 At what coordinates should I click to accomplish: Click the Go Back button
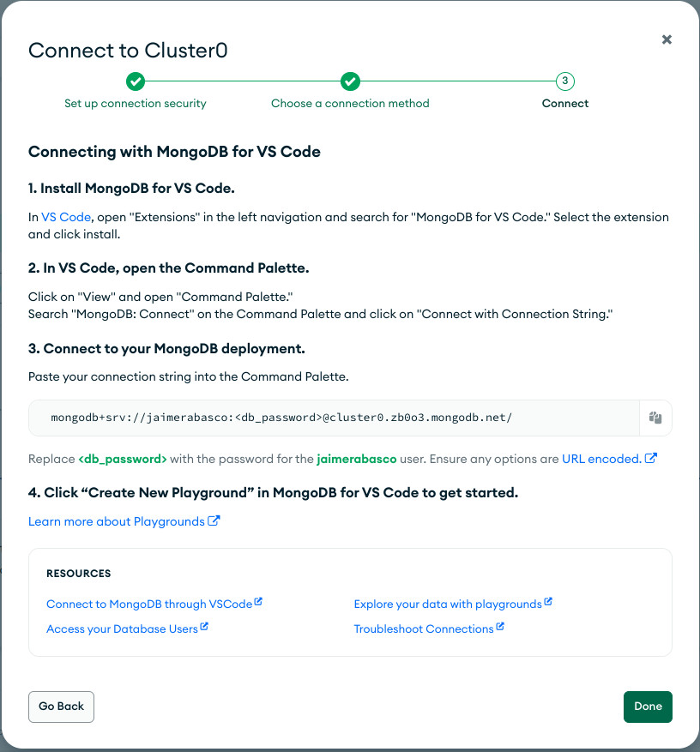pos(62,707)
